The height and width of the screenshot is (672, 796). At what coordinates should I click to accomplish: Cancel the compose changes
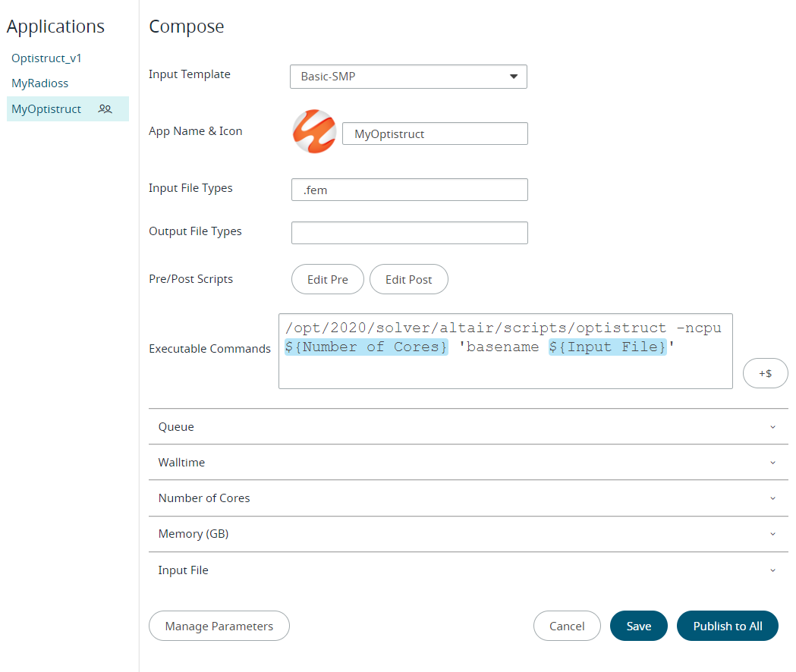click(567, 626)
